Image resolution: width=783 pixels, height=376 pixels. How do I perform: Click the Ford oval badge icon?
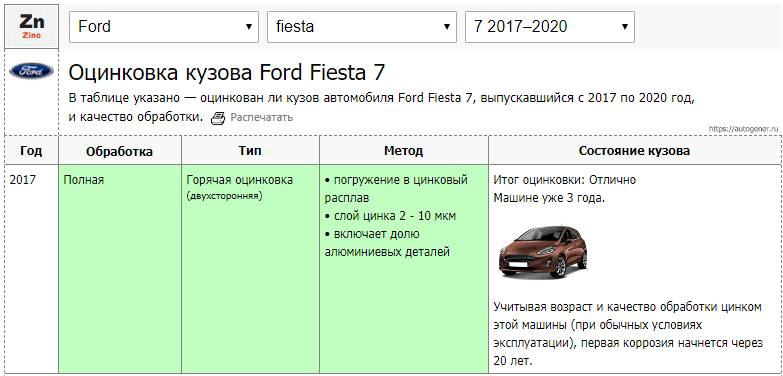pyautogui.click(x=31, y=71)
